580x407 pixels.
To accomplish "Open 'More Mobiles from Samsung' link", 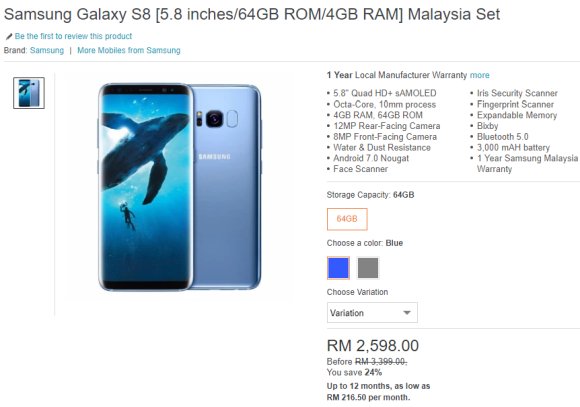I will 129,50.
